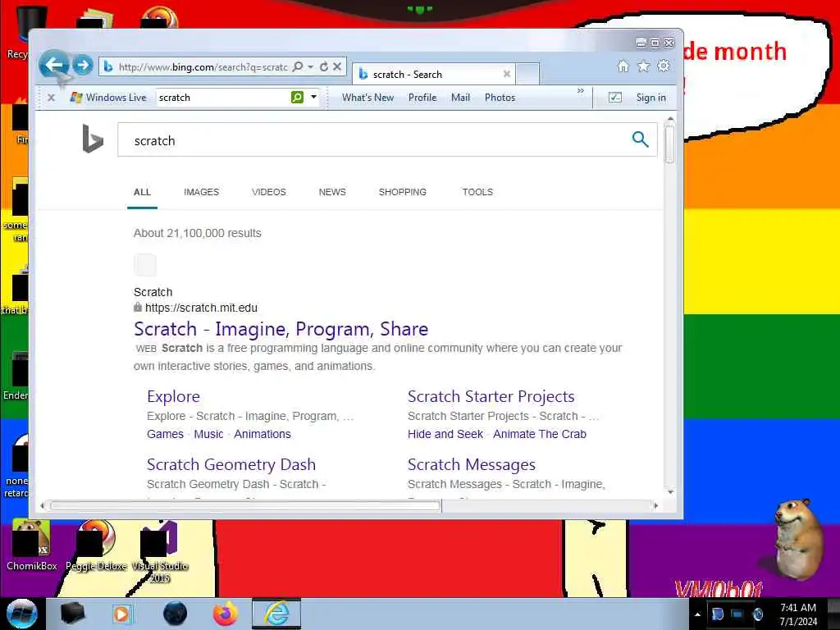Open the Animations sublink
Viewport: 840px width, 630px height.
tap(262, 434)
